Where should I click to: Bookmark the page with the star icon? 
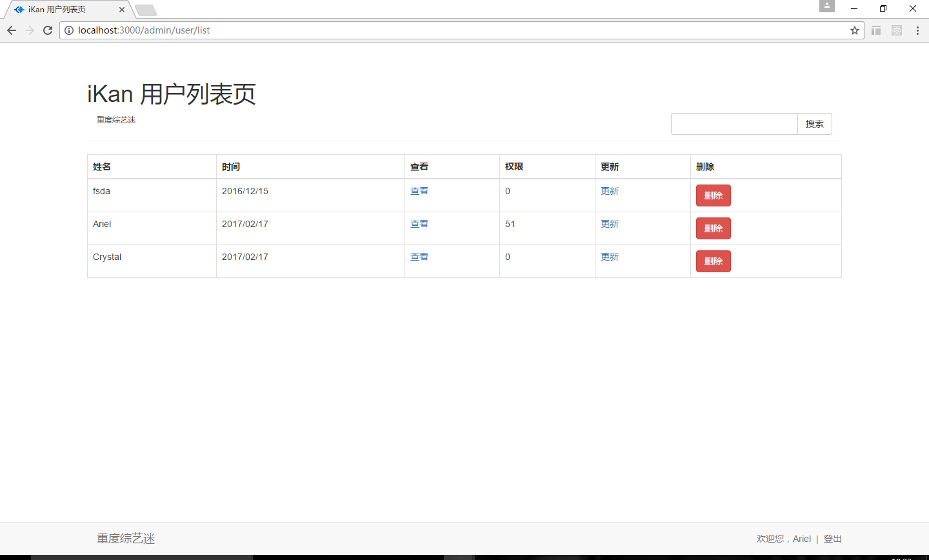coord(855,30)
